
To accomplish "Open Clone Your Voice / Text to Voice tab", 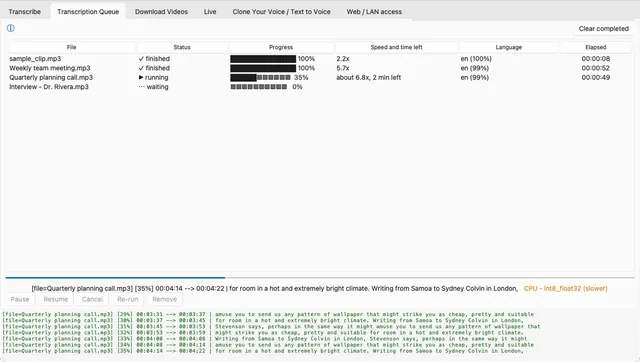I will click(x=282, y=12).
